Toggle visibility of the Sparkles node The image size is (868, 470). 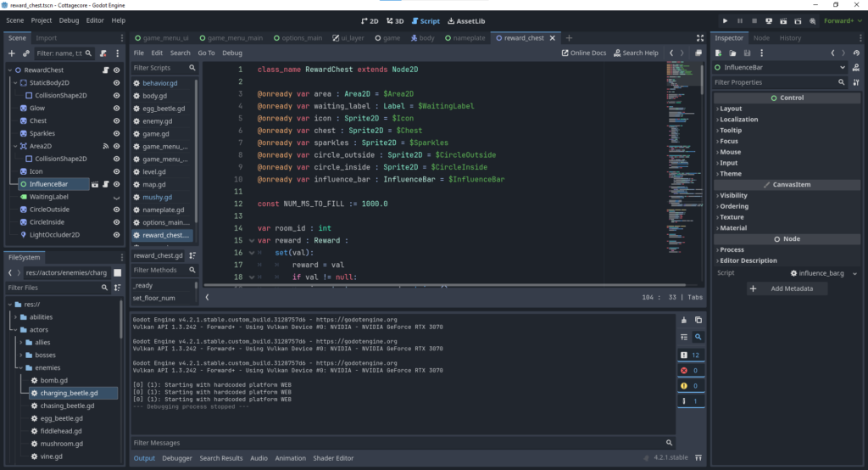click(x=117, y=133)
